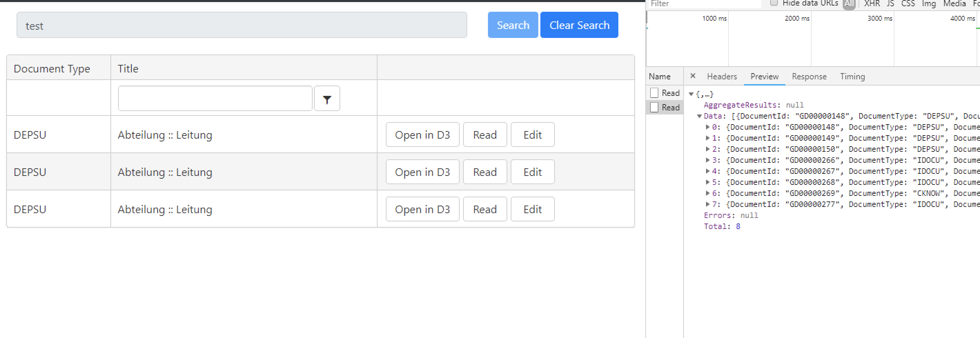Click the Clear Search button
Viewport: 980px width, 338px height.
[579, 25]
